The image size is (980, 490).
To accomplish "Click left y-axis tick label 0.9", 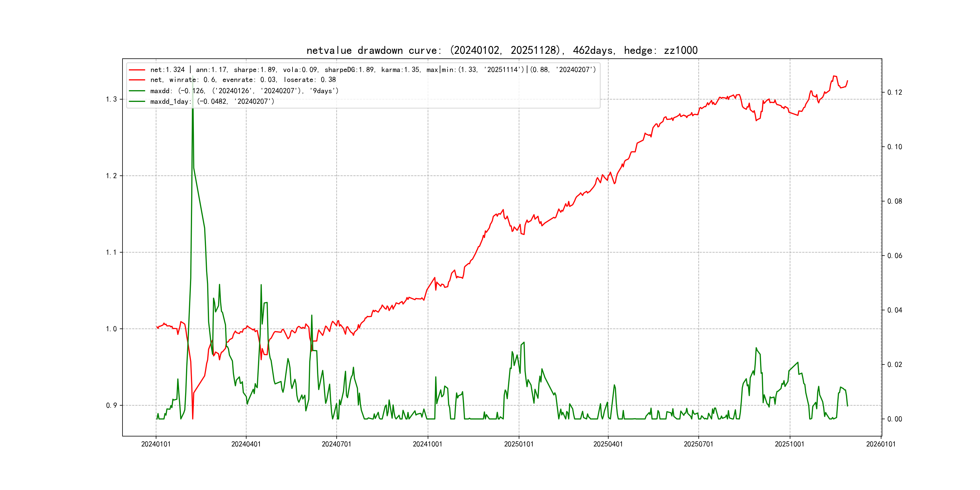I will [x=111, y=406].
